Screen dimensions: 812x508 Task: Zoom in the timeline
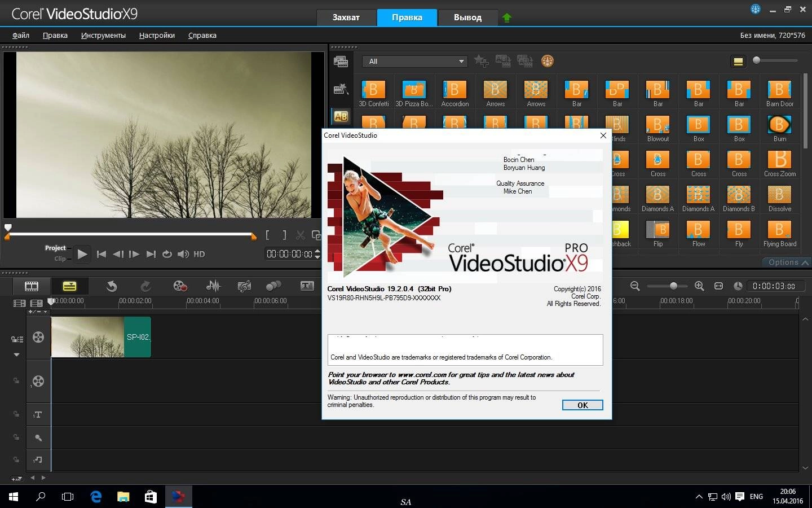click(699, 286)
